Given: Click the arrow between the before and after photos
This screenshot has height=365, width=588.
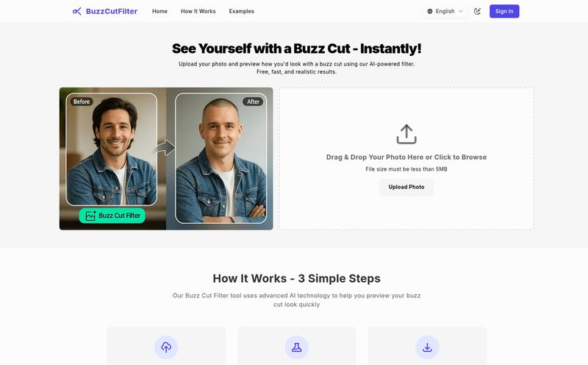Looking at the screenshot, I should (x=165, y=148).
